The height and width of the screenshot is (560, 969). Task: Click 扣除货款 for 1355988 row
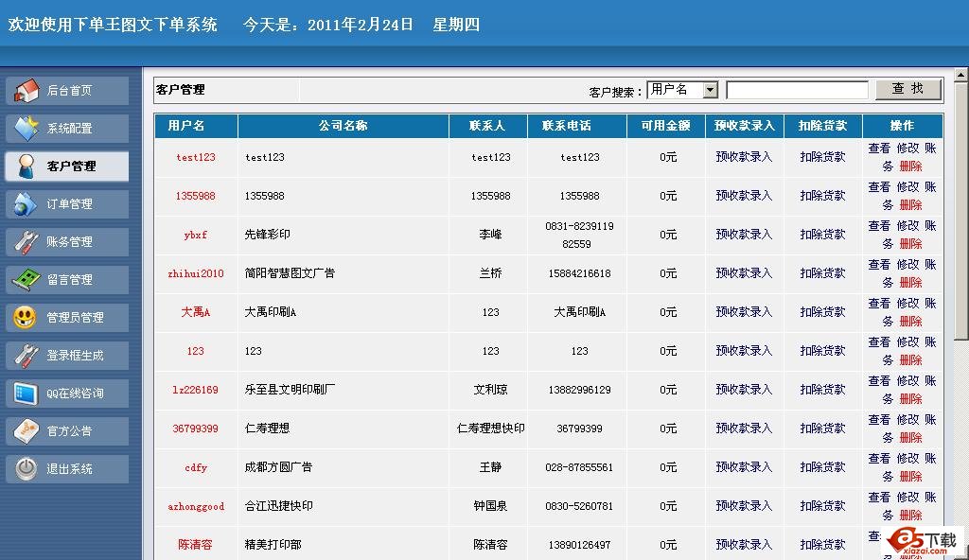(x=822, y=195)
